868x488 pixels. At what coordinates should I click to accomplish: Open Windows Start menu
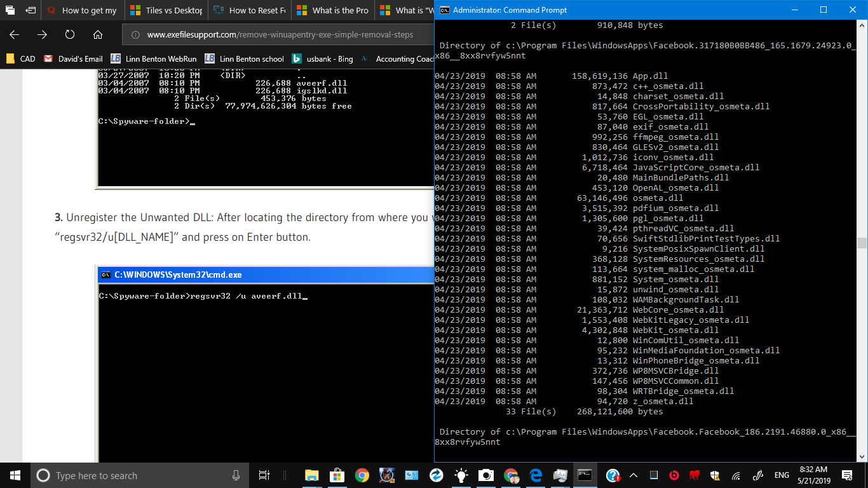15,475
